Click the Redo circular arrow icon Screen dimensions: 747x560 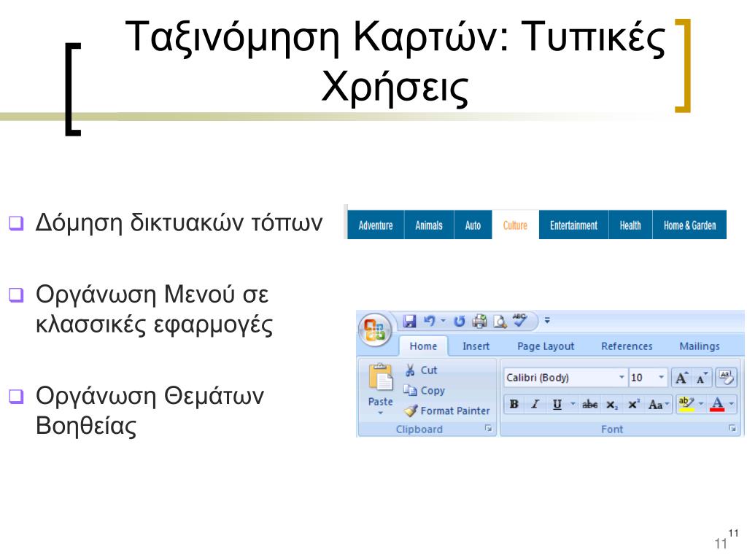click(x=459, y=322)
